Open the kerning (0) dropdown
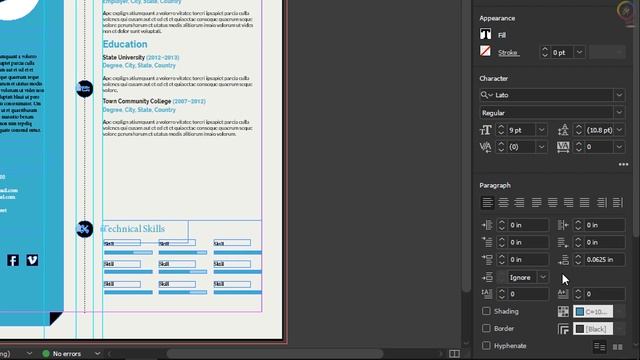Screen dimensions: 640x360 (541, 147)
